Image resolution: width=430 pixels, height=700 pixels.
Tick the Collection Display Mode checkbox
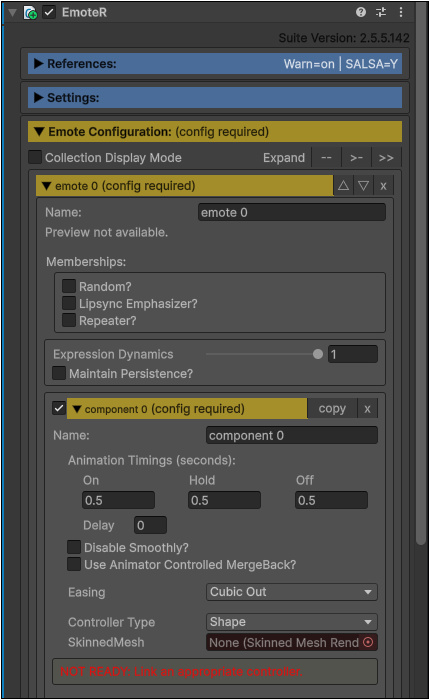[35, 157]
